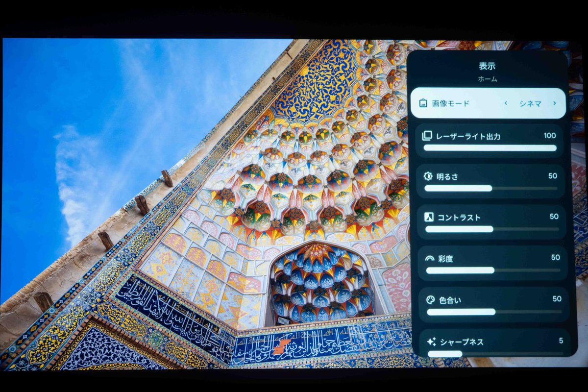Image resolution: width=588 pixels, height=392 pixels.
Task: Select the 彩度 saturation icon
Action: [430, 258]
